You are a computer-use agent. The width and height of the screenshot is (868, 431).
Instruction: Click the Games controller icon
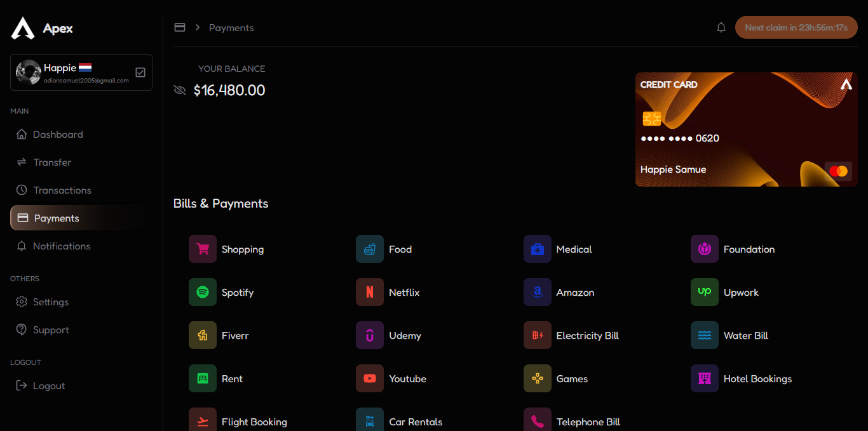pyautogui.click(x=538, y=378)
